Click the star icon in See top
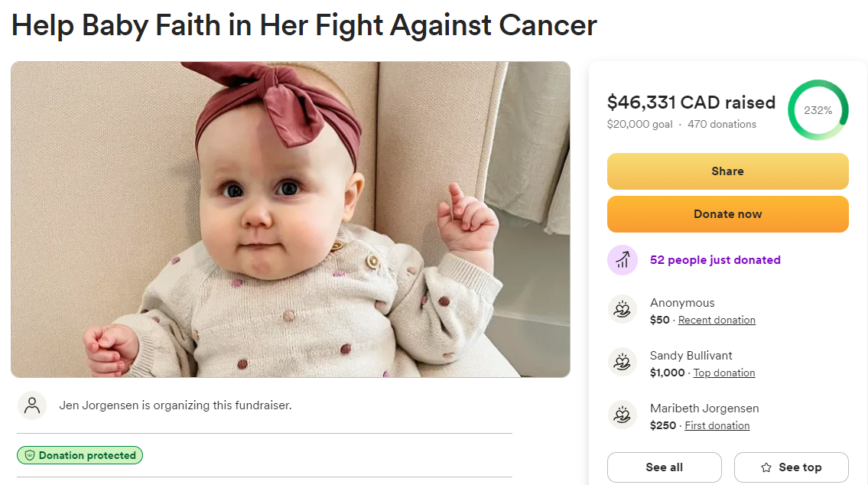Viewport: 868px width, 485px height. tap(766, 468)
